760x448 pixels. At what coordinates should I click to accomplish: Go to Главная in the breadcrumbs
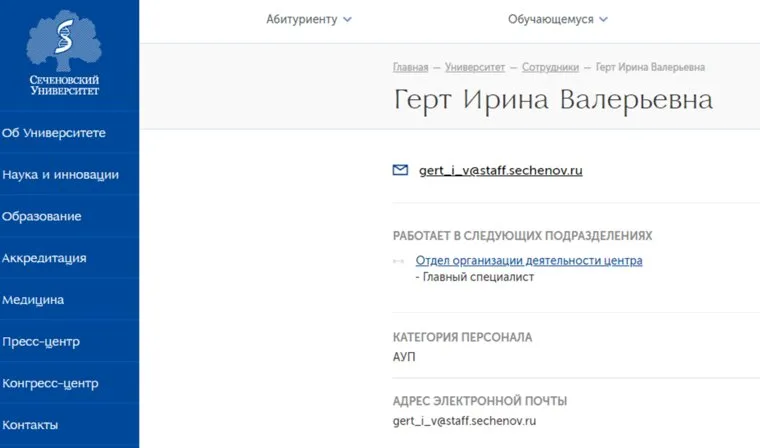tap(410, 67)
